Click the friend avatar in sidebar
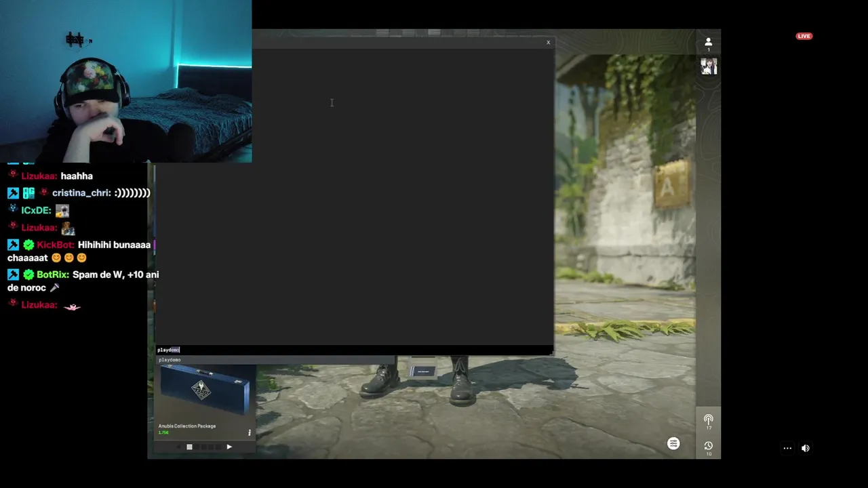868x488 pixels. pos(709,66)
